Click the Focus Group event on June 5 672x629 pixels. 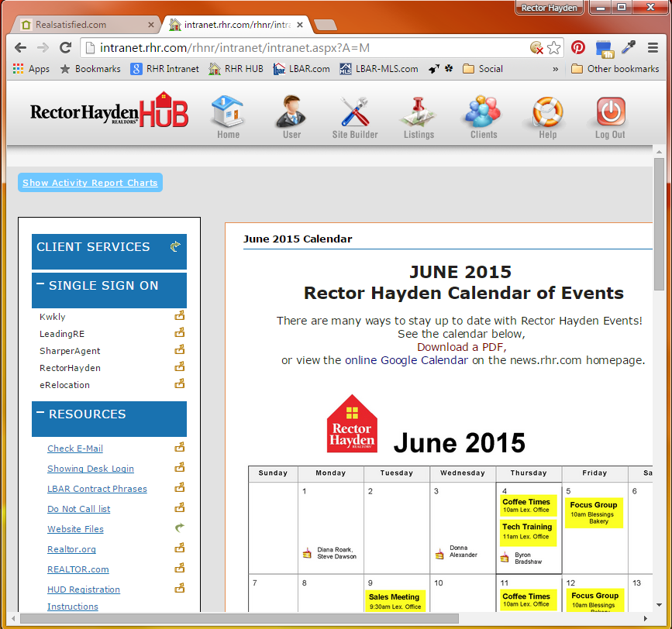tap(594, 513)
